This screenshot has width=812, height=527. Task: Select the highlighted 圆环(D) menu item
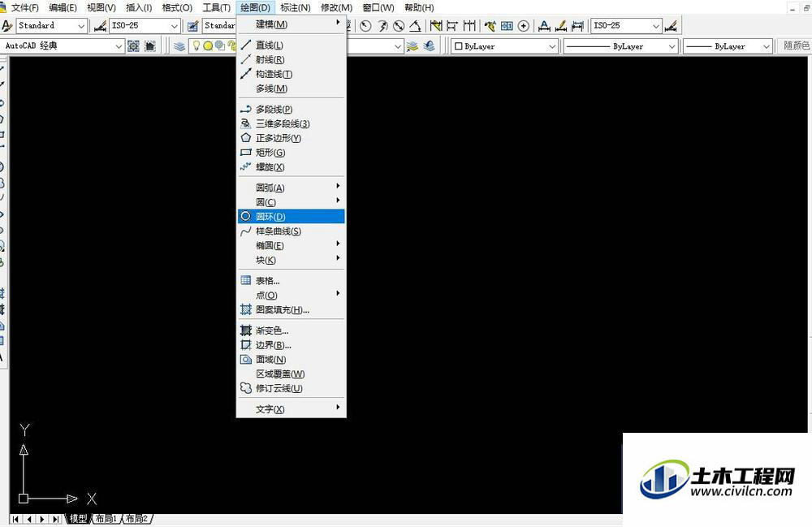click(x=291, y=216)
